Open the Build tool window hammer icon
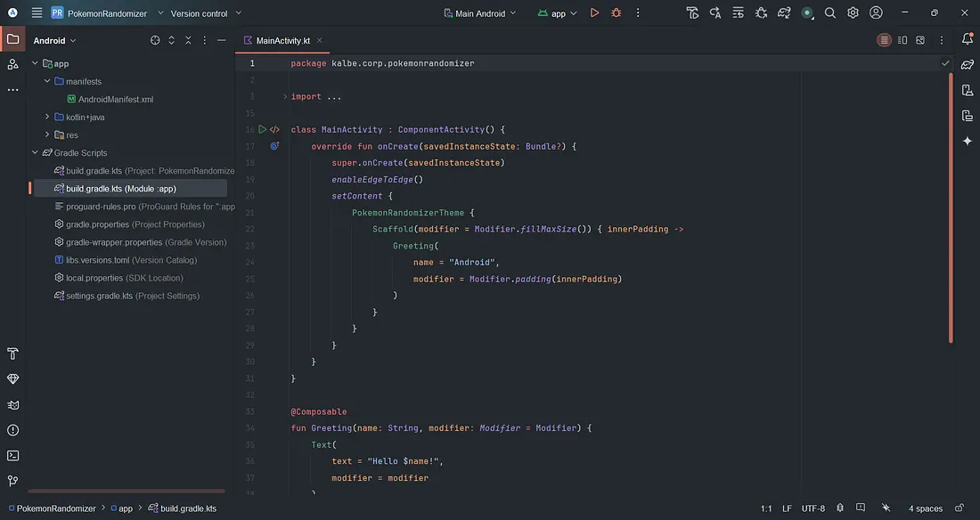Image resolution: width=980 pixels, height=520 pixels. click(x=12, y=353)
